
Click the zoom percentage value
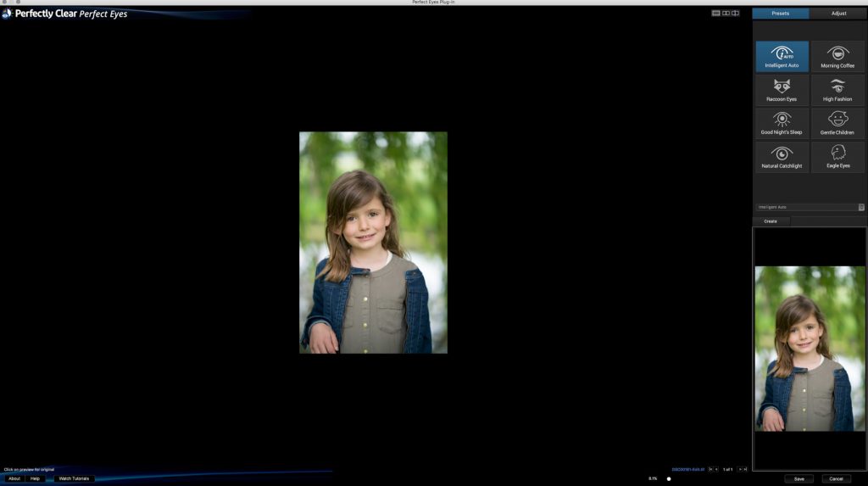[653, 479]
